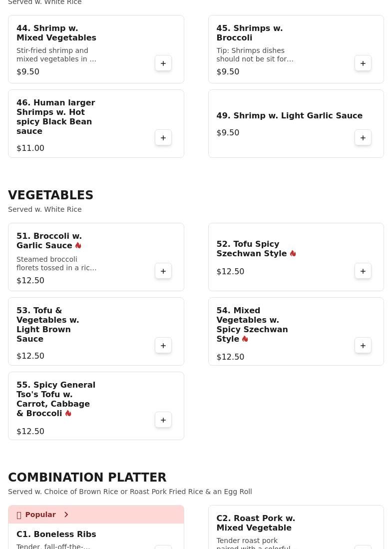Click the Popular banner label

pyautogui.click(x=40, y=515)
